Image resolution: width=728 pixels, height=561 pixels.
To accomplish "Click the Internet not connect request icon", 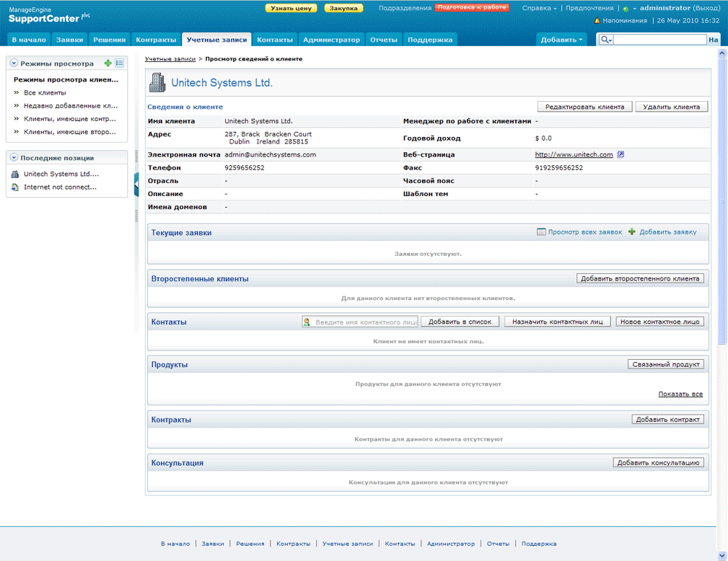I will click(15, 187).
